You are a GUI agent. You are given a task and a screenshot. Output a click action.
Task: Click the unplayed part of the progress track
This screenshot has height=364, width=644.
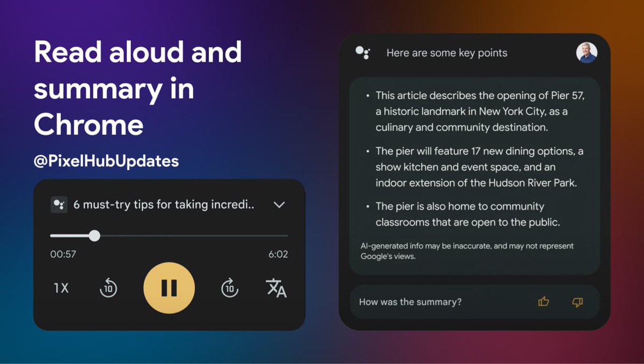(x=194, y=235)
